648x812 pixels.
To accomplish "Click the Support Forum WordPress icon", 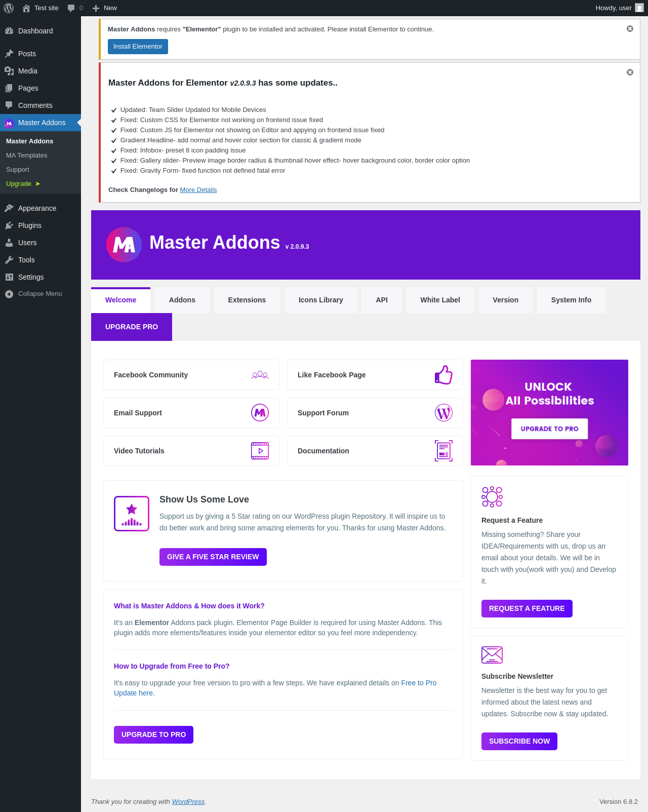I will pos(443,413).
